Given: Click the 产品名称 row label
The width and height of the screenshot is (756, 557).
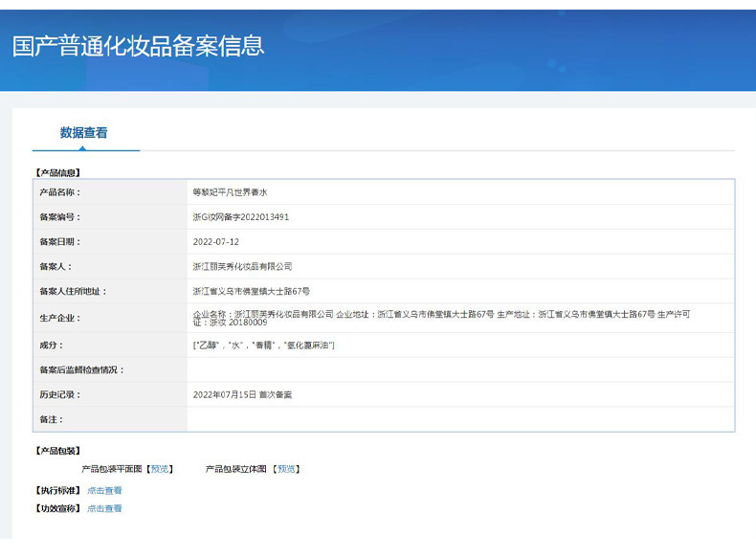Looking at the screenshot, I should pos(60,192).
